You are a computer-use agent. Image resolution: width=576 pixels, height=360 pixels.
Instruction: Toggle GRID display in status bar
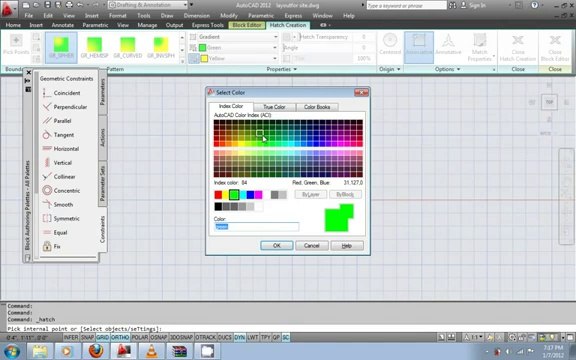[102, 337]
